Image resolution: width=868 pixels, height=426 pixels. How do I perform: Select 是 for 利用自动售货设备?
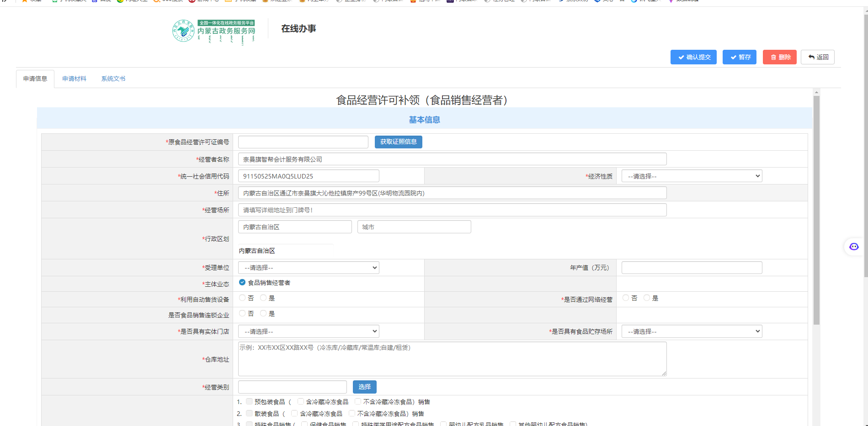click(x=263, y=298)
